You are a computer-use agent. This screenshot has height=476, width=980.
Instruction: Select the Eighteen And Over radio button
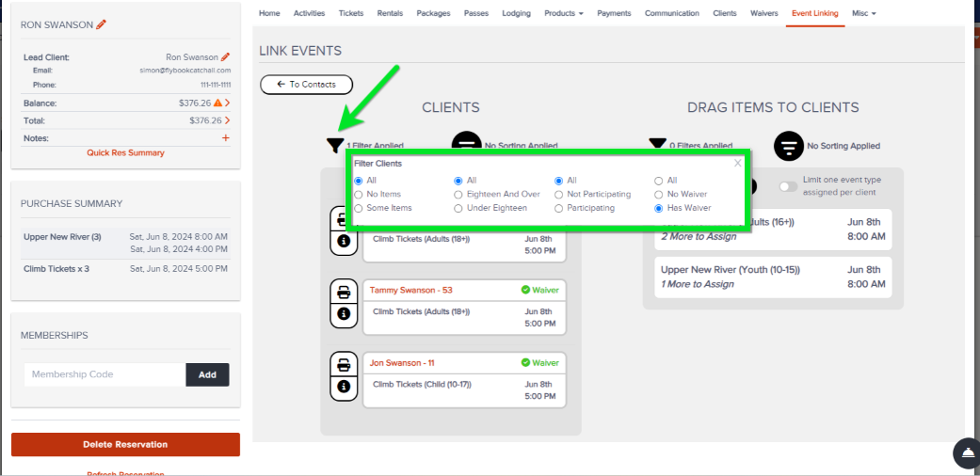[x=458, y=195]
